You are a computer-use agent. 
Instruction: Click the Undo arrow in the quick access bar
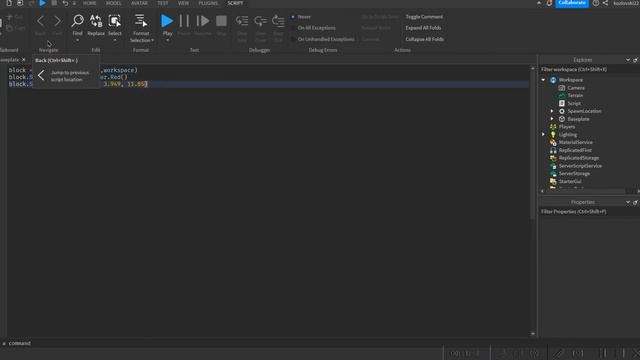[x=65, y=3]
